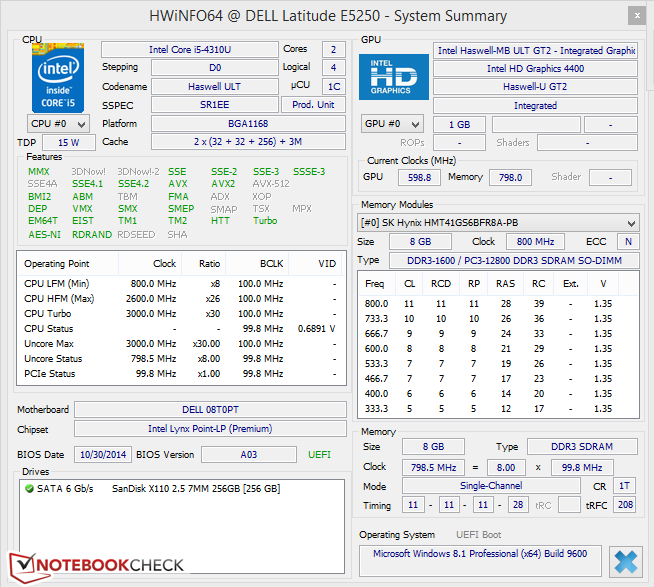Click the Operating Point column header

tap(68, 264)
